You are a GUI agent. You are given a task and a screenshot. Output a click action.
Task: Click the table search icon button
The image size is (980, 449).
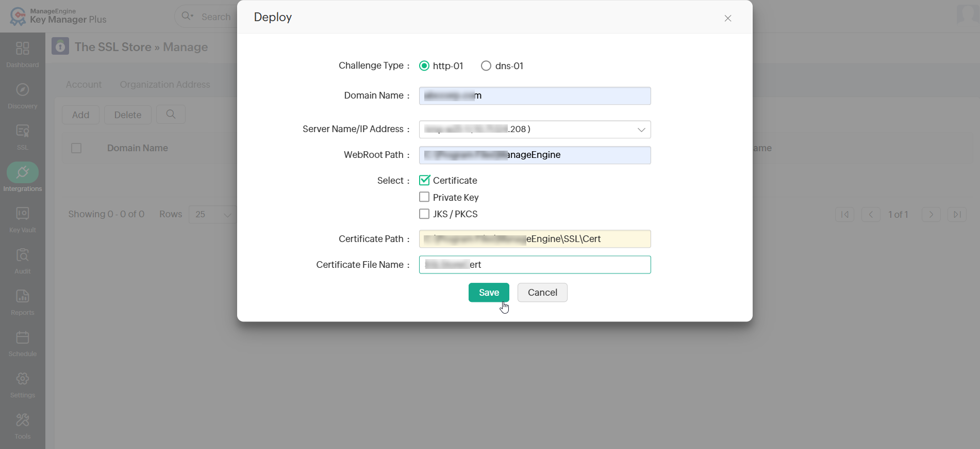point(171,115)
